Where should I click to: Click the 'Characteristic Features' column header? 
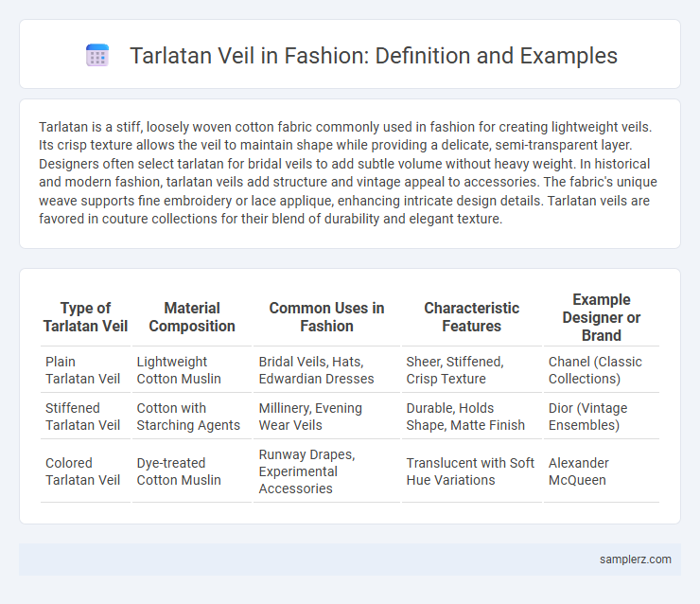(471, 317)
